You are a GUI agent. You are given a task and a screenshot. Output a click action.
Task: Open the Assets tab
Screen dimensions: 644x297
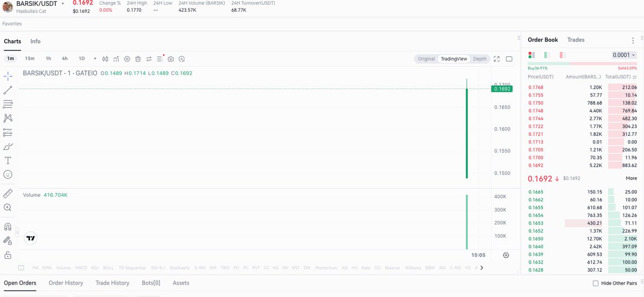tap(181, 283)
